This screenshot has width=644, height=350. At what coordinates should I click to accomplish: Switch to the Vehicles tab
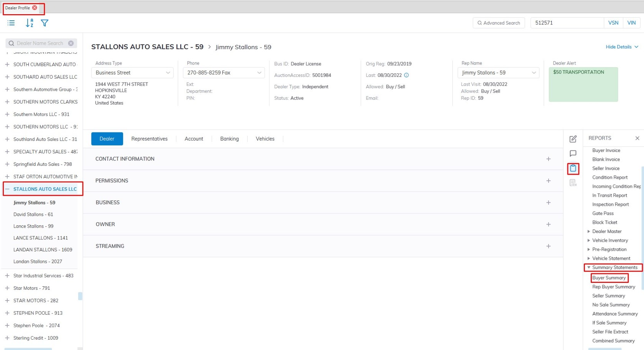click(265, 139)
